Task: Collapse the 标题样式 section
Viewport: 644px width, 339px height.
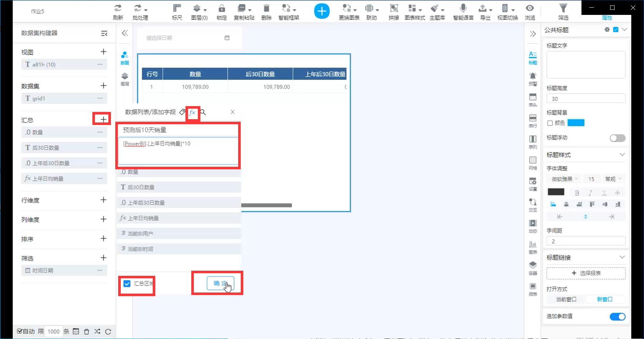Action: coord(622,154)
